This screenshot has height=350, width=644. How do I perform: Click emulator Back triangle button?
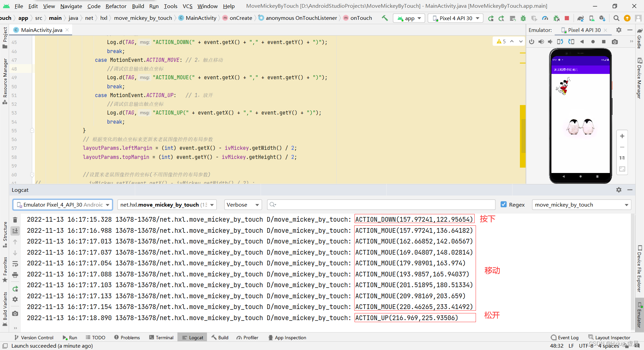pos(582,42)
